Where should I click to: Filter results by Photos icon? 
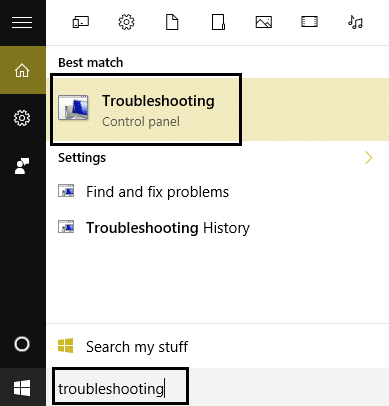(x=264, y=22)
